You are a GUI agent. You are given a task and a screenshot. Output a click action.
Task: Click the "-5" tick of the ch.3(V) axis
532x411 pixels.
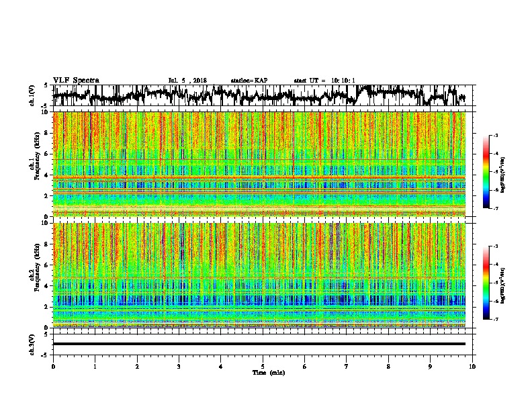(45, 355)
